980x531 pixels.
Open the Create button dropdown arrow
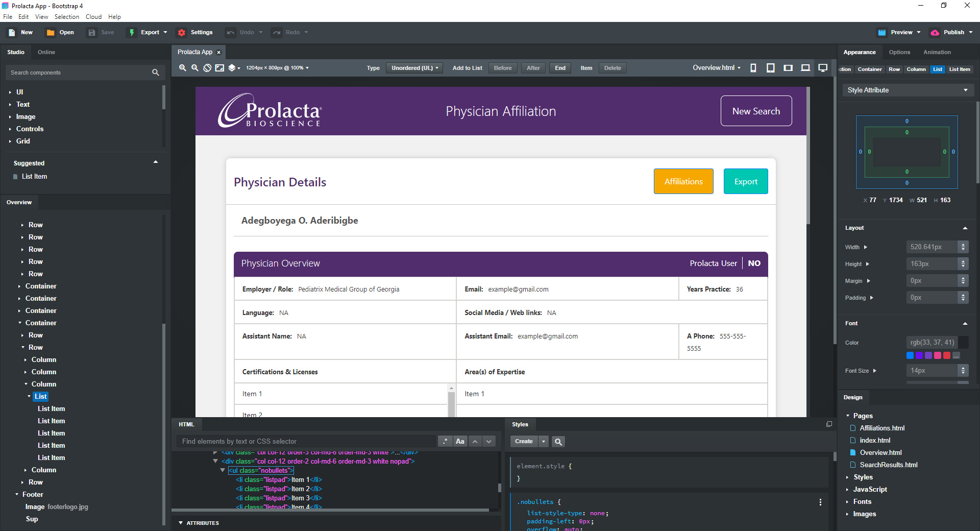point(544,442)
